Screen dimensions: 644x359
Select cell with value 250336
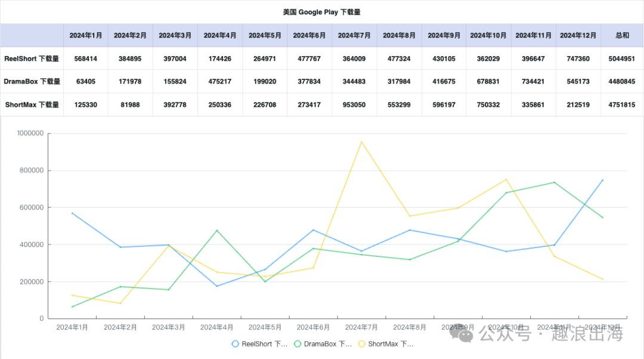click(x=219, y=105)
